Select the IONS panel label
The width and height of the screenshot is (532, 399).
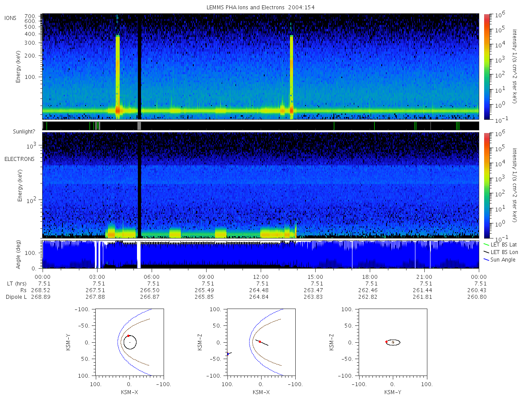tap(11, 18)
